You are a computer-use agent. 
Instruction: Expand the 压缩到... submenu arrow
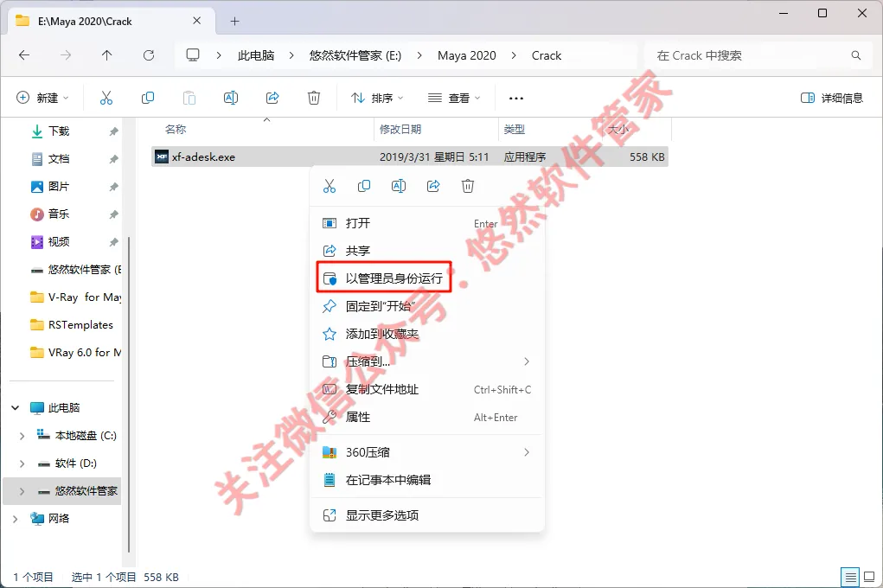coord(527,361)
